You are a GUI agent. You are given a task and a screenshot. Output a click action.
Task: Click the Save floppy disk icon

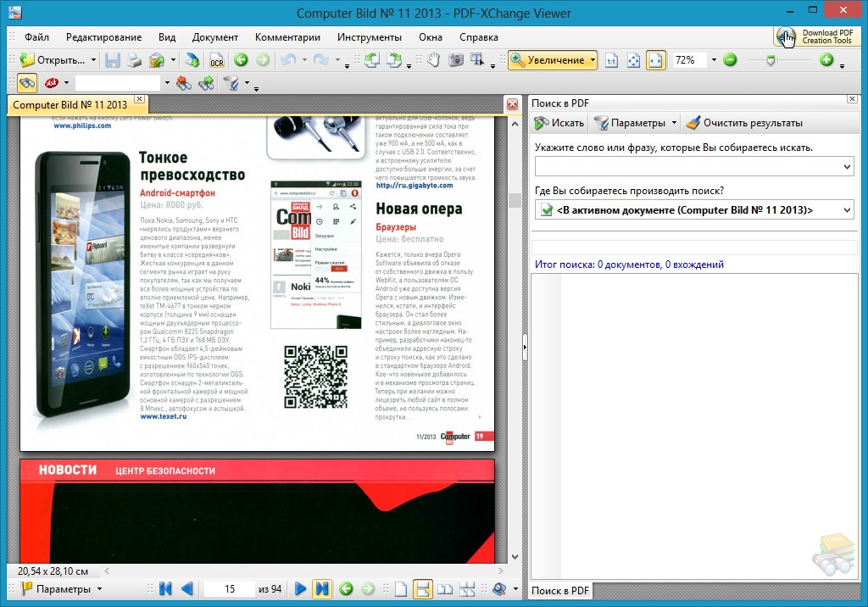pyautogui.click(x=113, y=60)
